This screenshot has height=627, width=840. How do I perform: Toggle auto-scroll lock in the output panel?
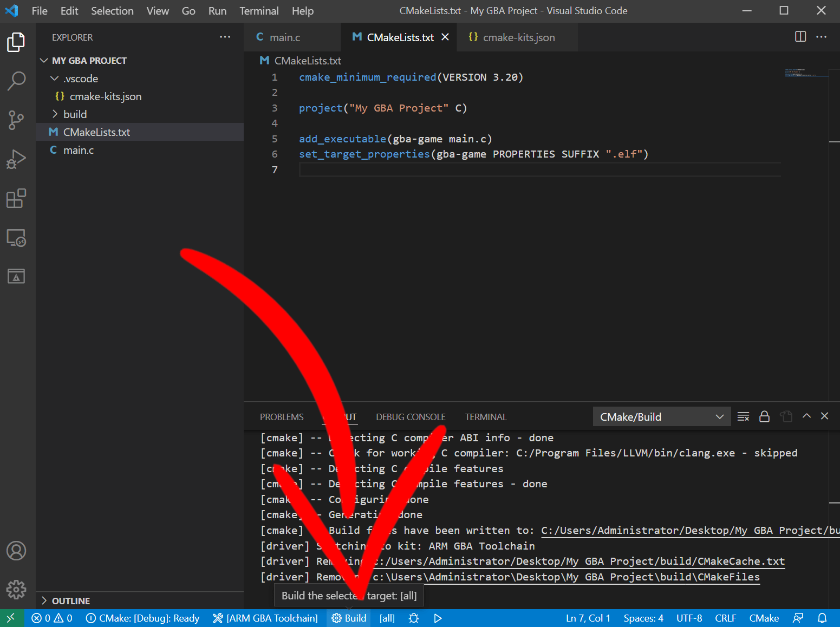pyautogui.click(x=764, y=416)
